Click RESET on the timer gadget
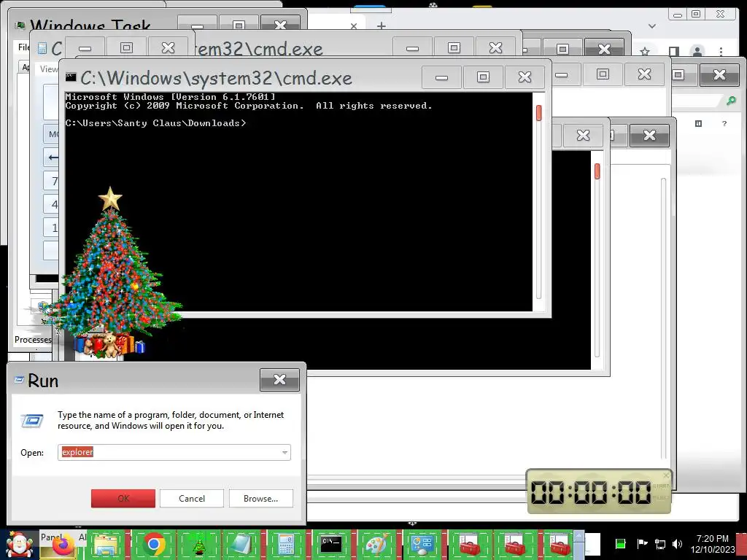This screenshot has height=560, width=747. (x=660, y=497)
